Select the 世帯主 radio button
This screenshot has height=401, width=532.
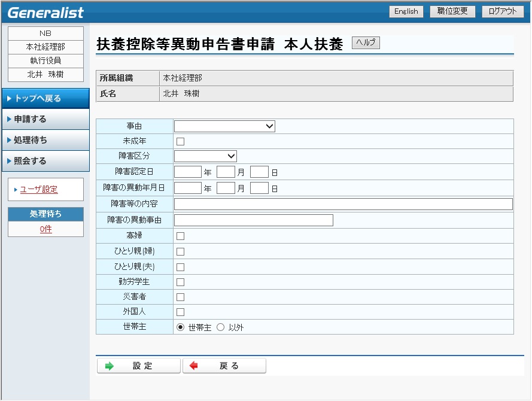click(x=181, y=327)
